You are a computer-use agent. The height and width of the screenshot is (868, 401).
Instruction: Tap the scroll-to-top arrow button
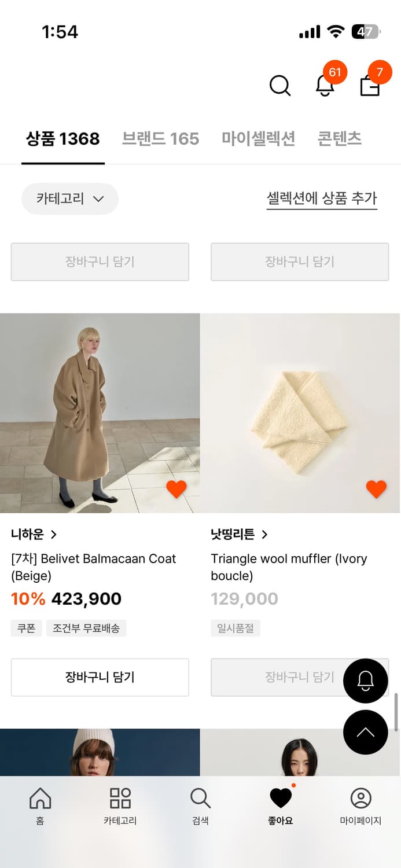365,732
